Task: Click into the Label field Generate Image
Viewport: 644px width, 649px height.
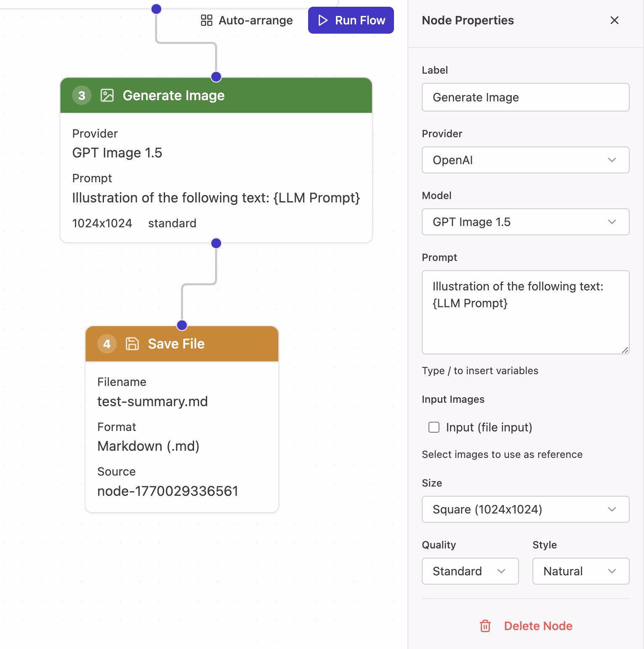Action: click(x=525, y=97)
